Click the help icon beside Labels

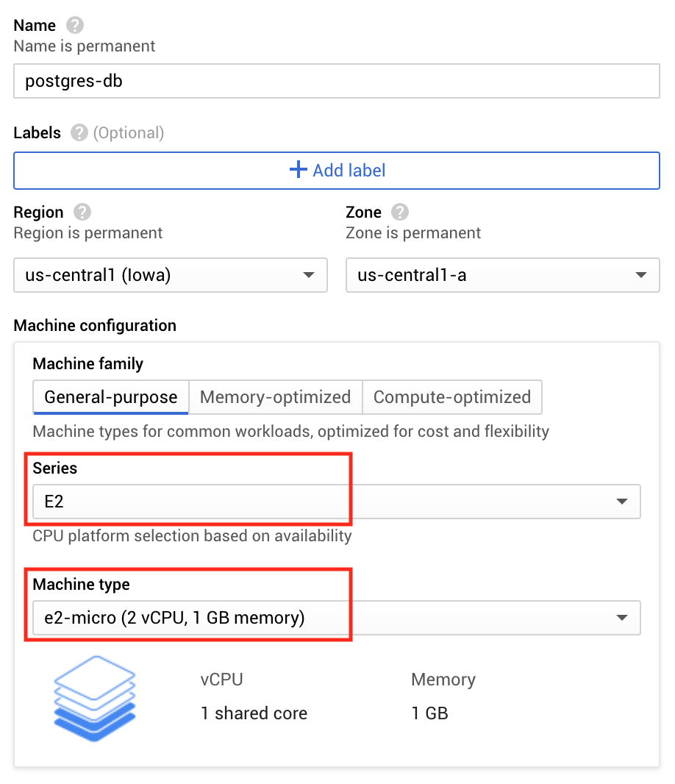tap(79, 132)
